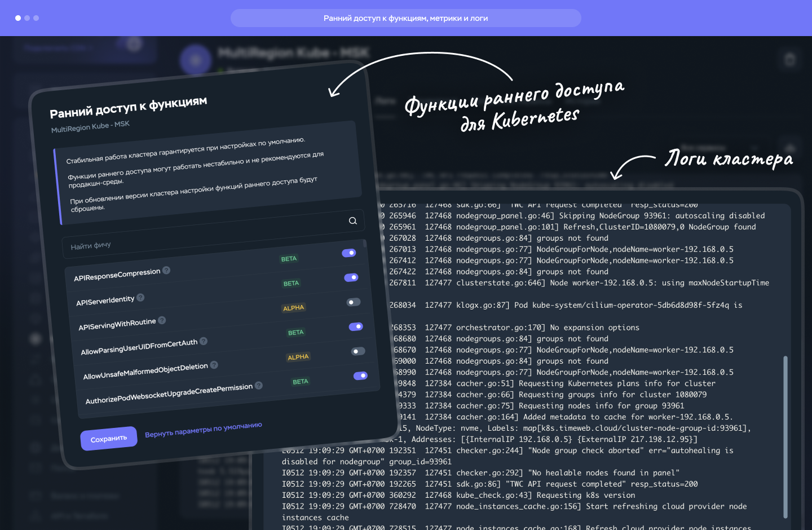Click the cluster logs vertical scrollbar
This screenshot has height=530, width=812.
(x=785, y=437)
